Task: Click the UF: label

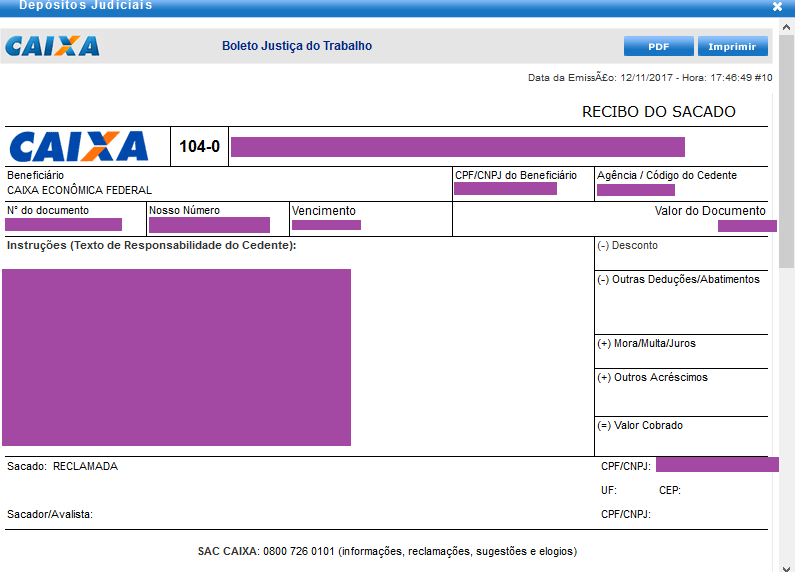Action: coord(609,490)
